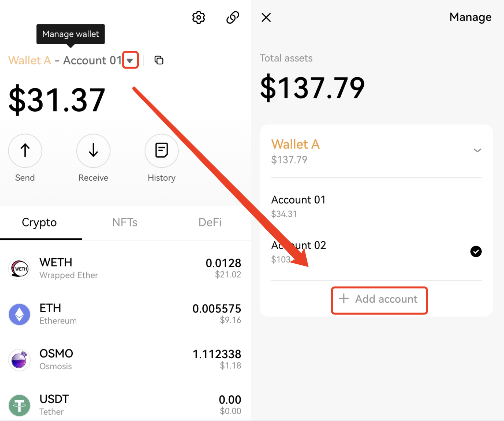The height and width of the screenshot is (421, 504).
Task: Tap the Receive arrow icon
Action: tap(93, 151)
